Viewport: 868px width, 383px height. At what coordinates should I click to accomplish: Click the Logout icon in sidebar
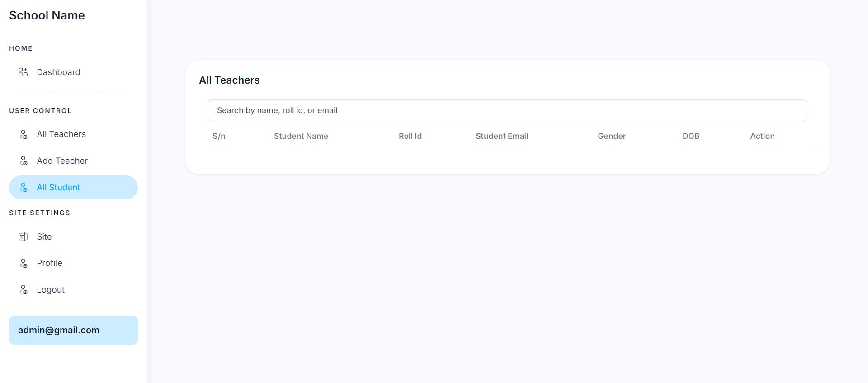click(x=24, y=290)
